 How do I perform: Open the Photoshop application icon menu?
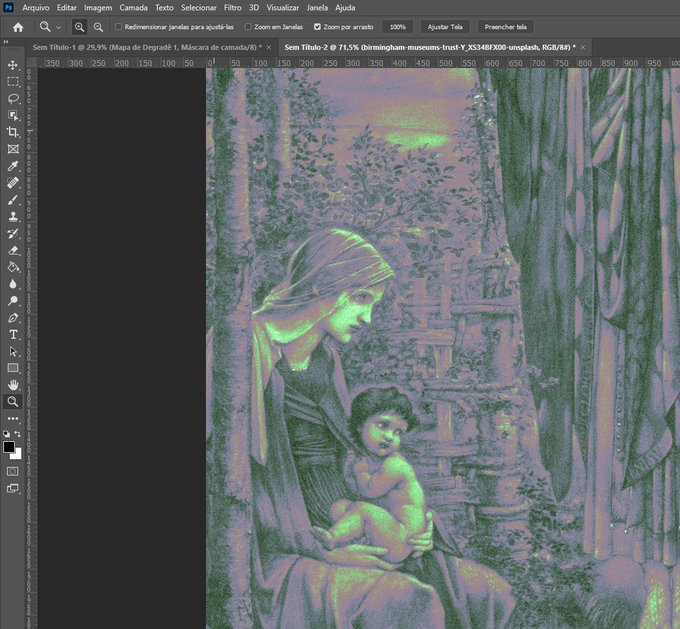(8, 7)
